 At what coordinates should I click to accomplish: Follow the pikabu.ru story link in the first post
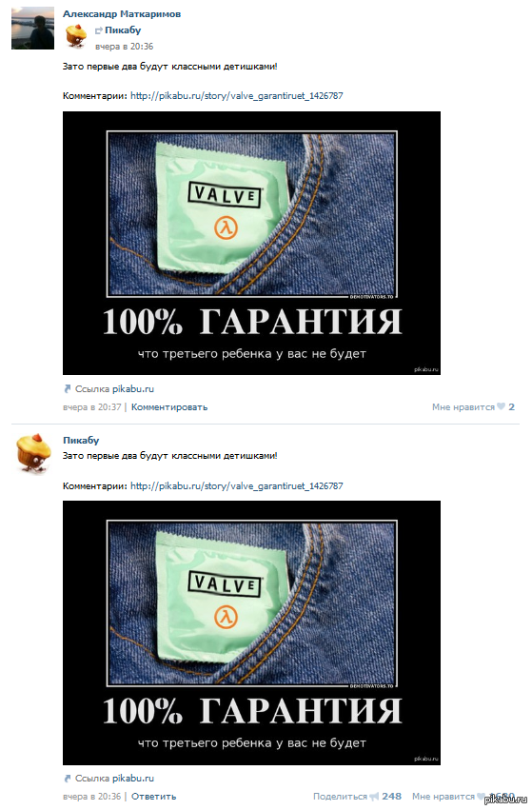237,95
